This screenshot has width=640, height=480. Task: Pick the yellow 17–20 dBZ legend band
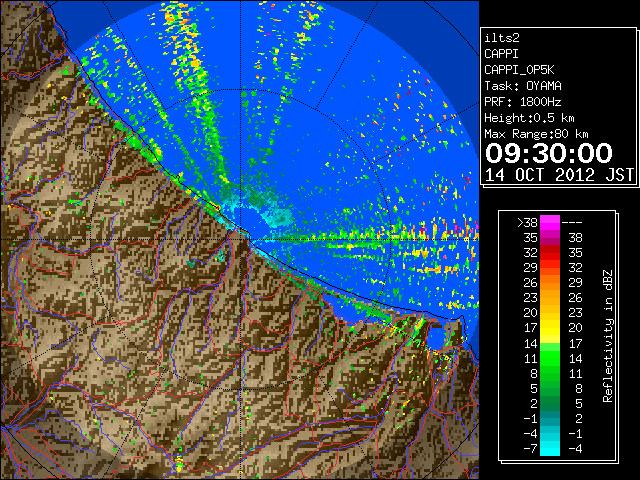[x=550, y=328]
